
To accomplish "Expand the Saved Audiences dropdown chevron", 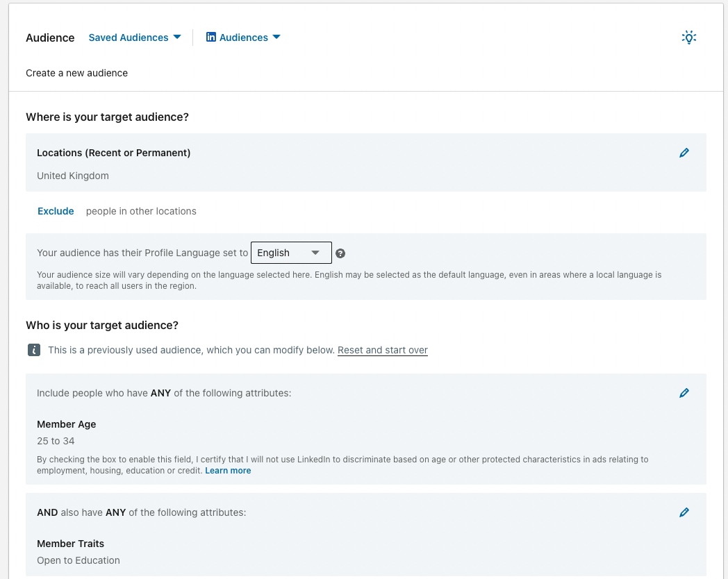I will pos(179,37).
